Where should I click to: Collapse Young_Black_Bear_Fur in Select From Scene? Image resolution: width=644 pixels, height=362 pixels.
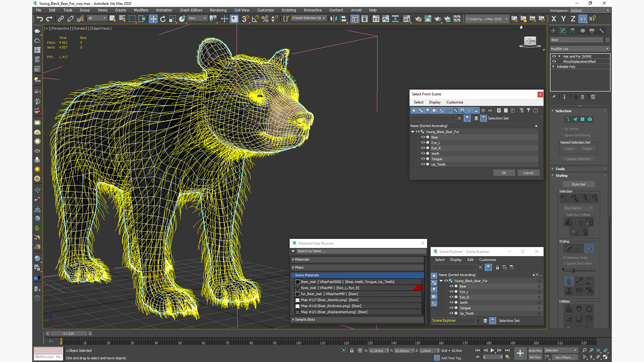[413, 132]
